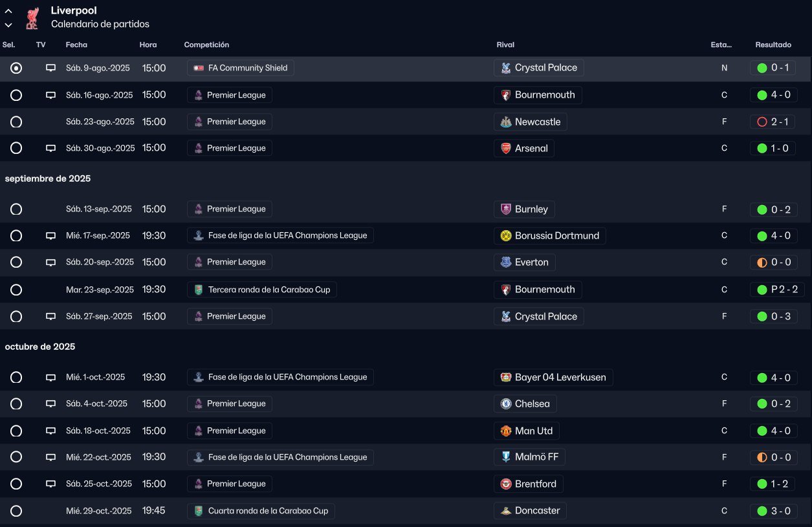The image size is (812, 527).
Task: Click the Carabao Cup icon for Doncaster match
Action: point(199,511)
